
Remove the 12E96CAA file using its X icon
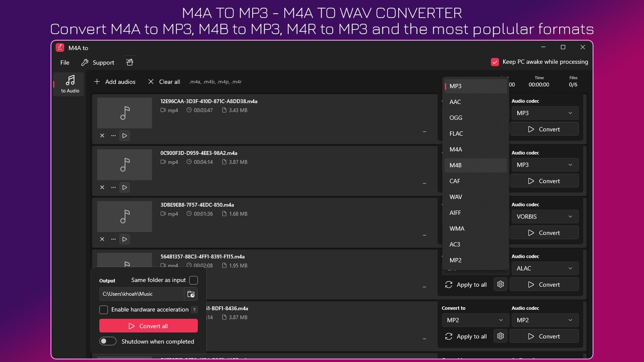[x=102, y=135]
